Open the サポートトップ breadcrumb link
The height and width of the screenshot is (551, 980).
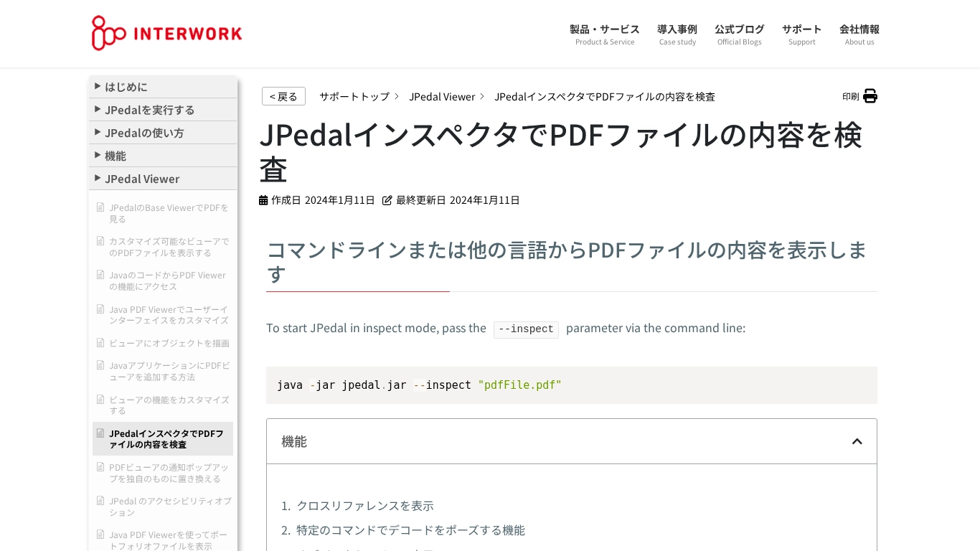pos(354,96)
